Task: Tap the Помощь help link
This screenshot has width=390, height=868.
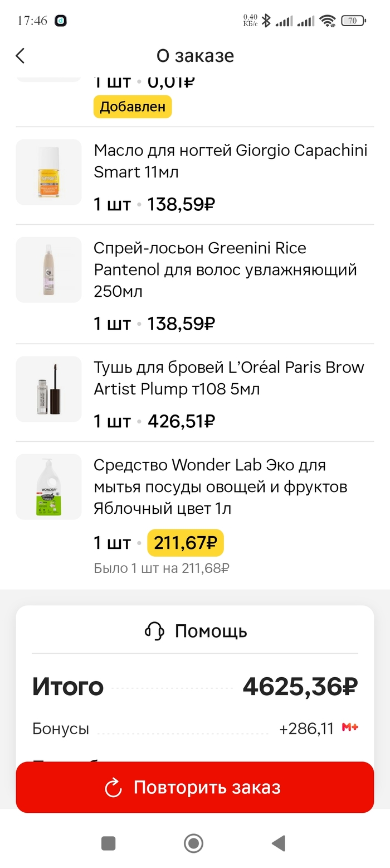Action: (211, 631)
